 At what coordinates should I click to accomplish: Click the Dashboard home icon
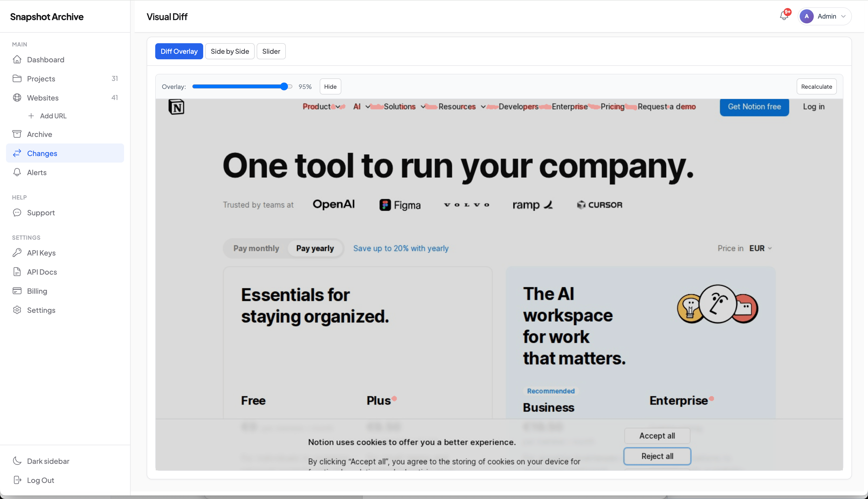(17, 60)
